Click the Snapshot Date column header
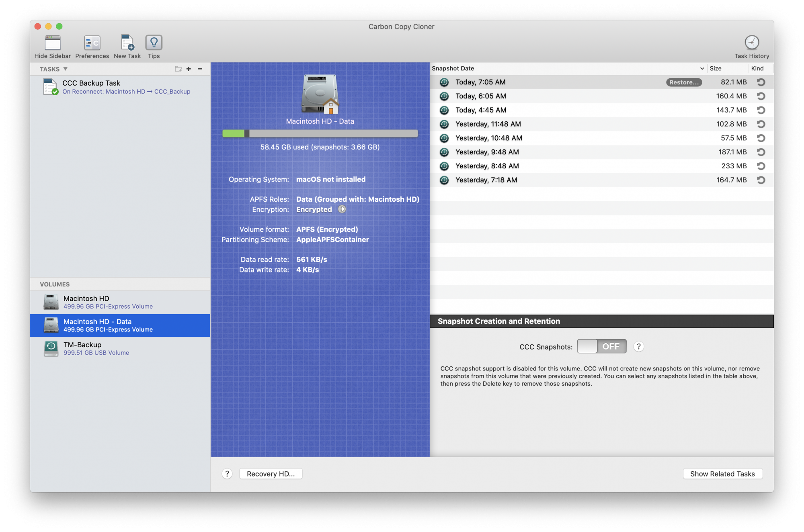 [568, 69]
